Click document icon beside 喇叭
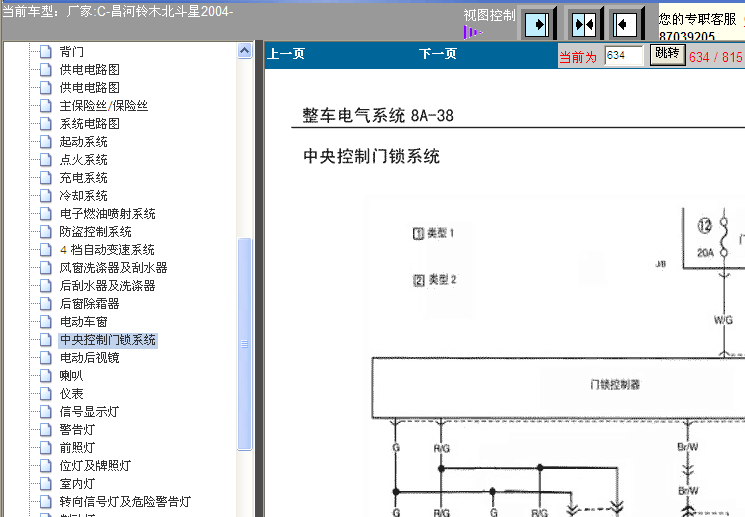745x517 pixels. (x=46, y=376)
